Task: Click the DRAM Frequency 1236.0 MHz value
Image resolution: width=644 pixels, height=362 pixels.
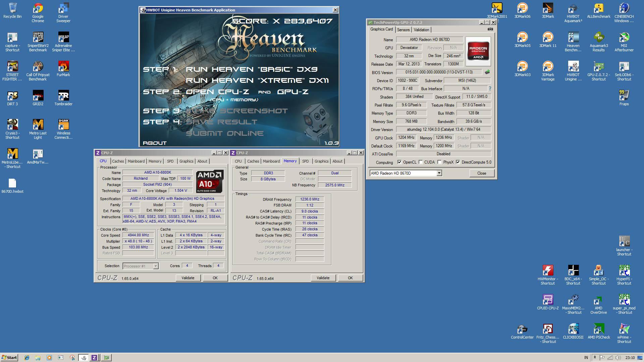Action: pyautogui.click(x=310, y=199)
